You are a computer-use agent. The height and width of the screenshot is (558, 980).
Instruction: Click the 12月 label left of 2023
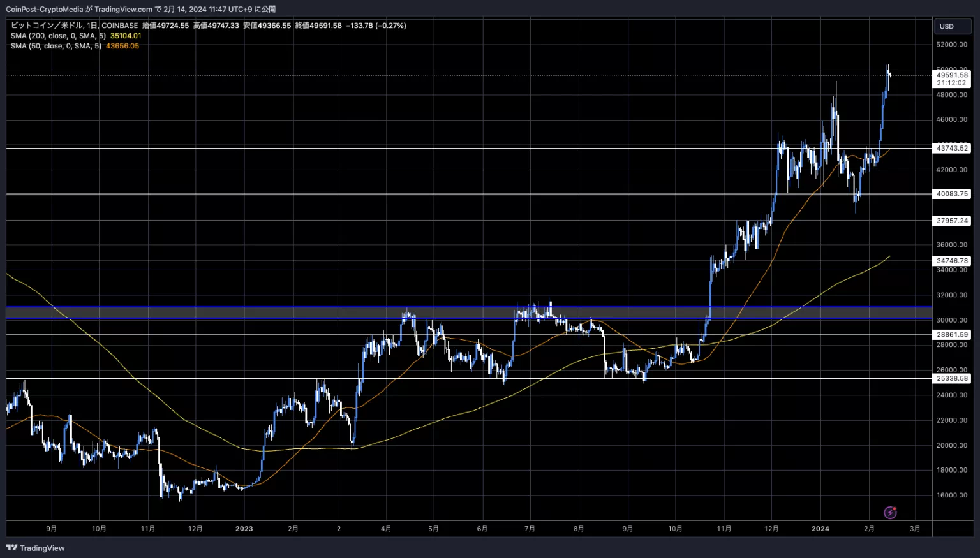tap(195, 529)
